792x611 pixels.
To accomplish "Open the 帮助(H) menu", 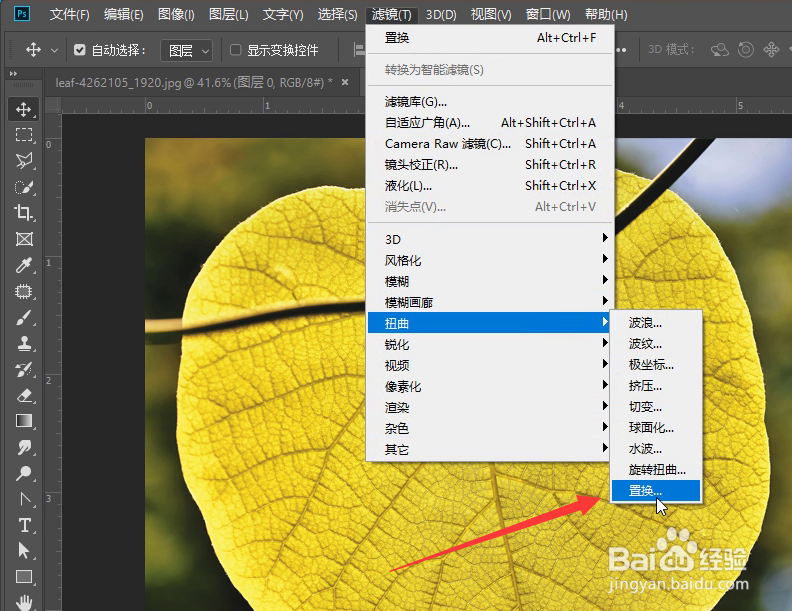I will 606,15.
